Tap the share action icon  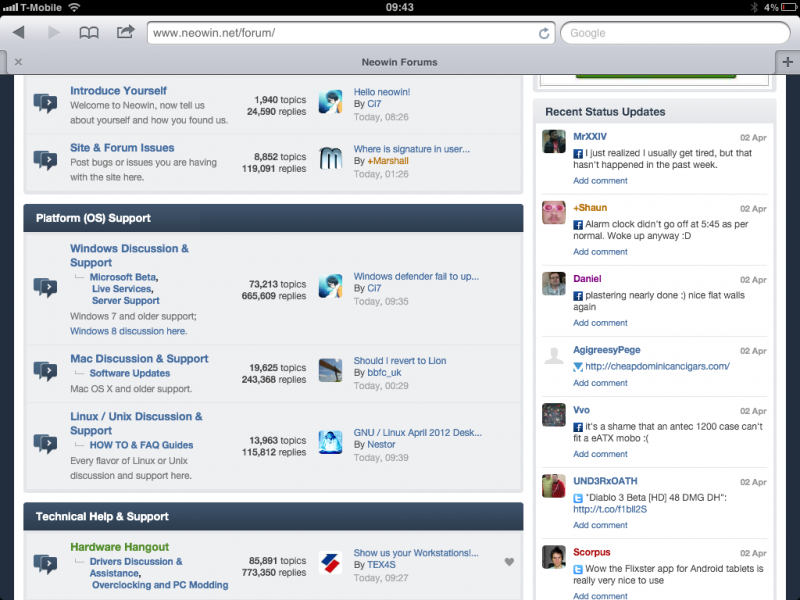125,32
